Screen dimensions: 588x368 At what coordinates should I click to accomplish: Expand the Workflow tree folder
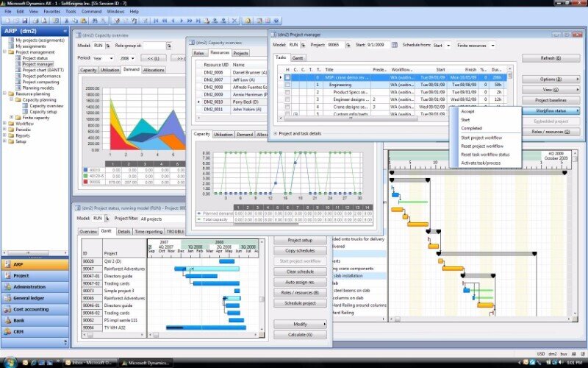click(5, 124)
